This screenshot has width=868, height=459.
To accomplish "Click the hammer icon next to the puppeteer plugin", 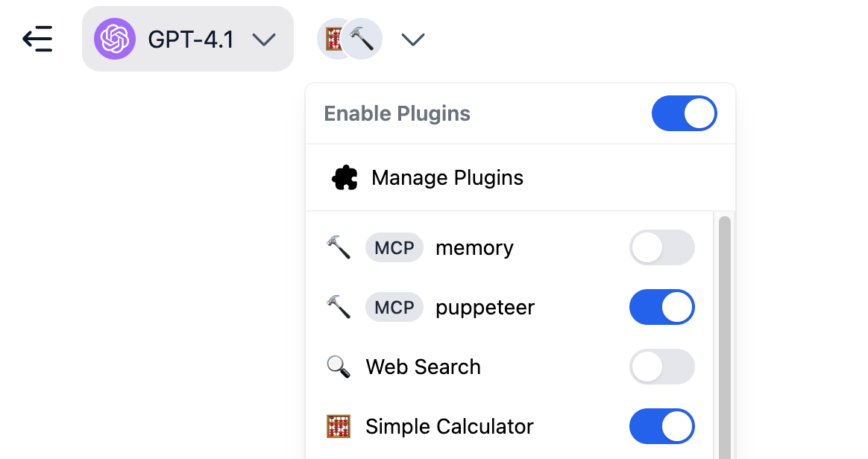I will tap(339, 307).
